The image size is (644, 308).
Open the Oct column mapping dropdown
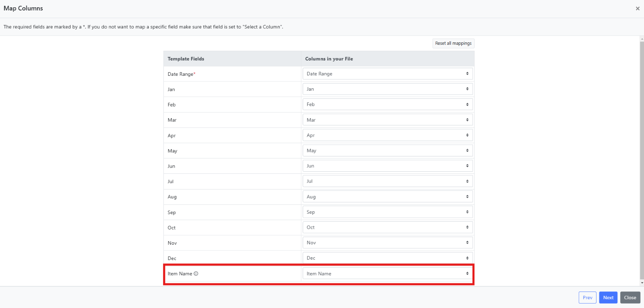(x=388, y=227)
